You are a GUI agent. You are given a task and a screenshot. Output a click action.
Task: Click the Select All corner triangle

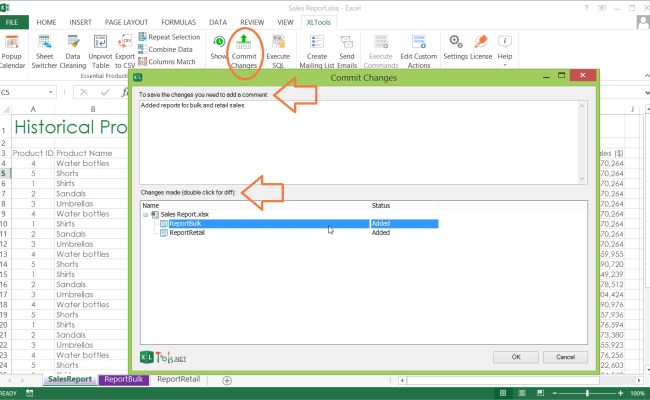[x=6, y=109]
